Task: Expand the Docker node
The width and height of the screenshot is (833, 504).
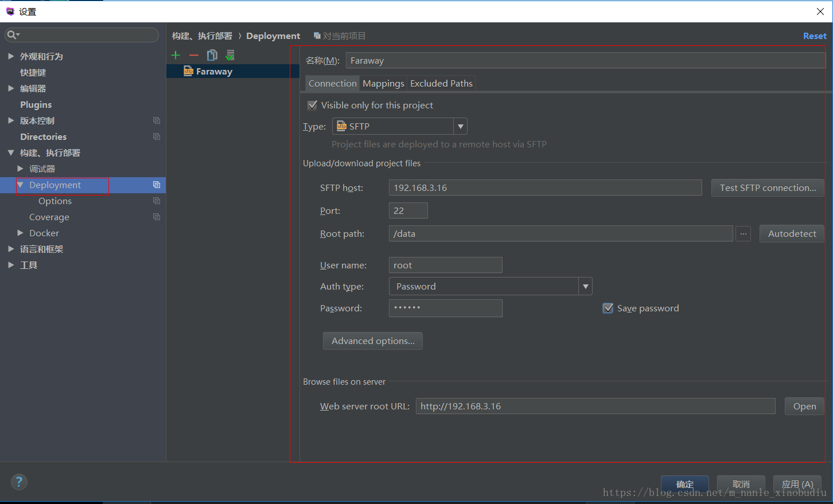Action: 20,233
